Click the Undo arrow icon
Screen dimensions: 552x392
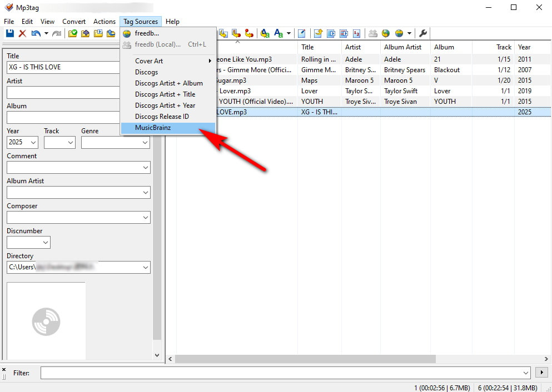point(35,34)
